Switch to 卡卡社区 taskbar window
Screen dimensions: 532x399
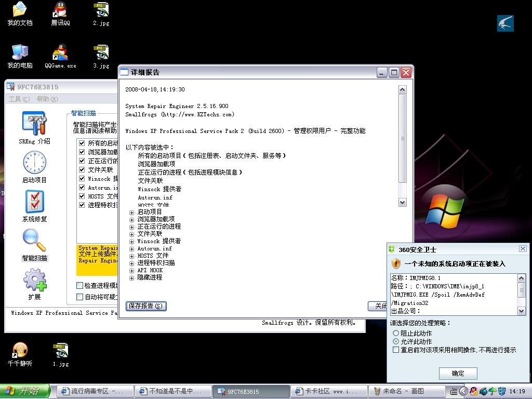(x=328, y=391)
